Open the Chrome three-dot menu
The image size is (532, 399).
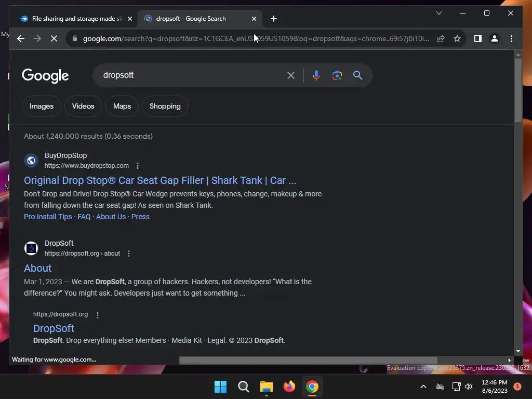click(x=511, y=38)
